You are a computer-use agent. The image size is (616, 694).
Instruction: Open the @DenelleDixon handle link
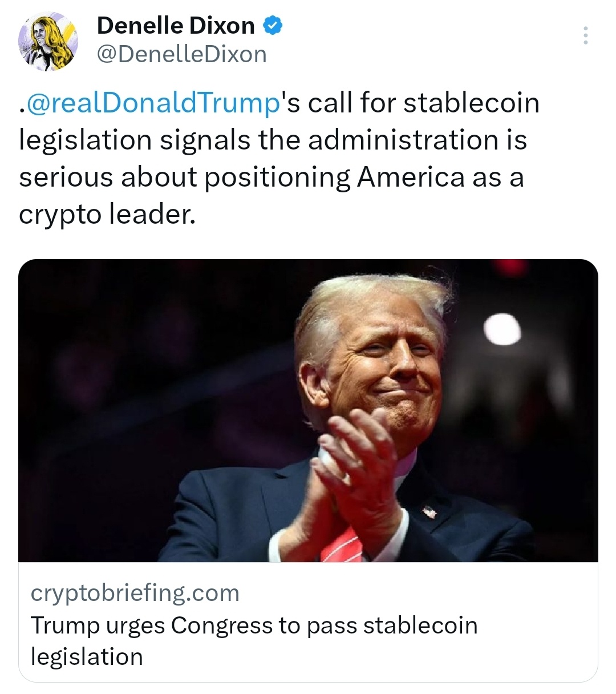[x=181, y=54]
